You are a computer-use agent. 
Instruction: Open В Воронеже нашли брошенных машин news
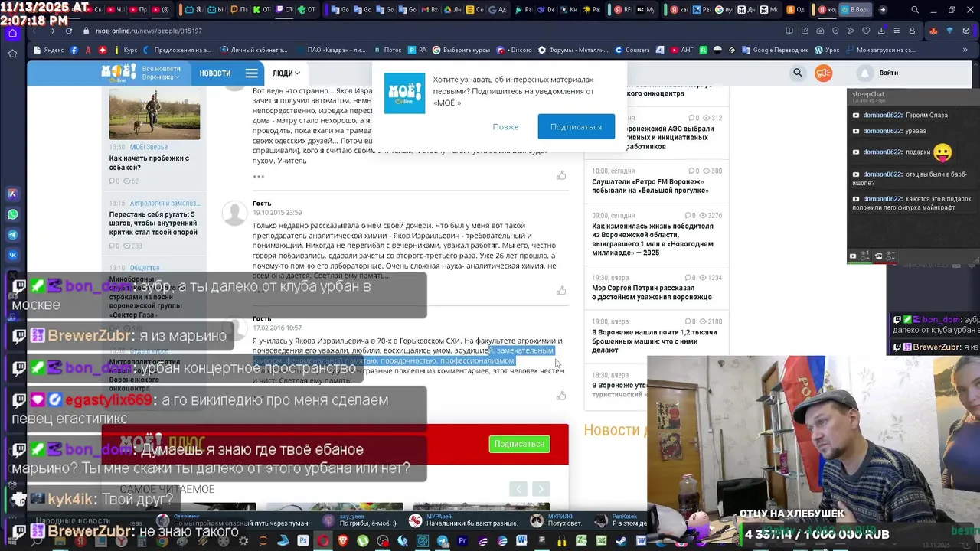click(653, 341)
